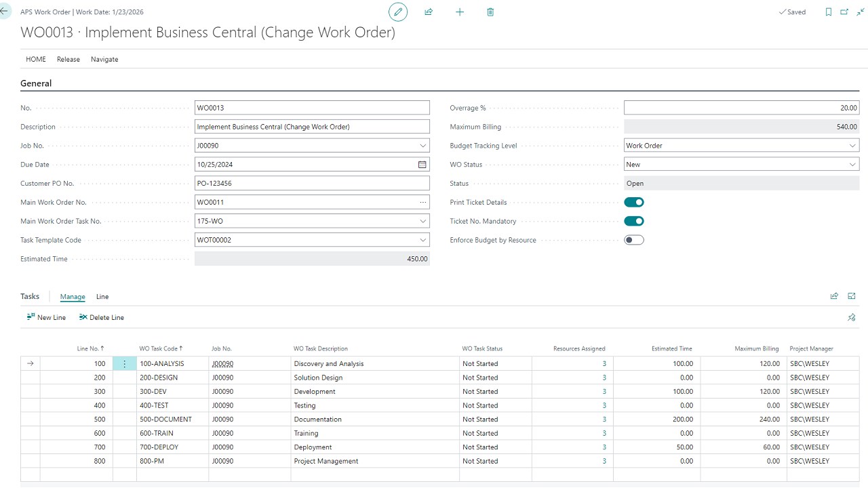Click New Line in the Tasks section
Image resolution: width=868 pixels, height=488 pixels.
tap(45, 317)
